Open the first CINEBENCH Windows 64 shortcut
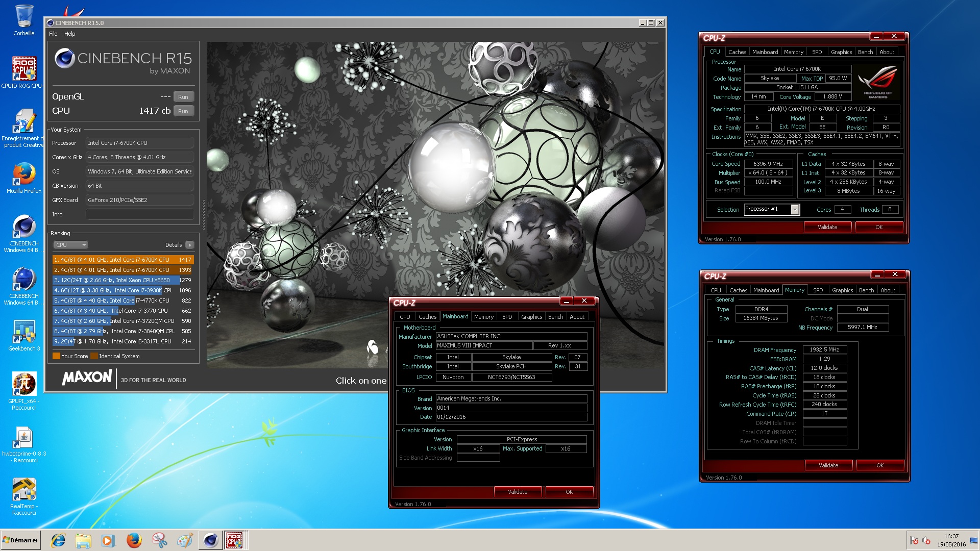 [x=24, y=234]
